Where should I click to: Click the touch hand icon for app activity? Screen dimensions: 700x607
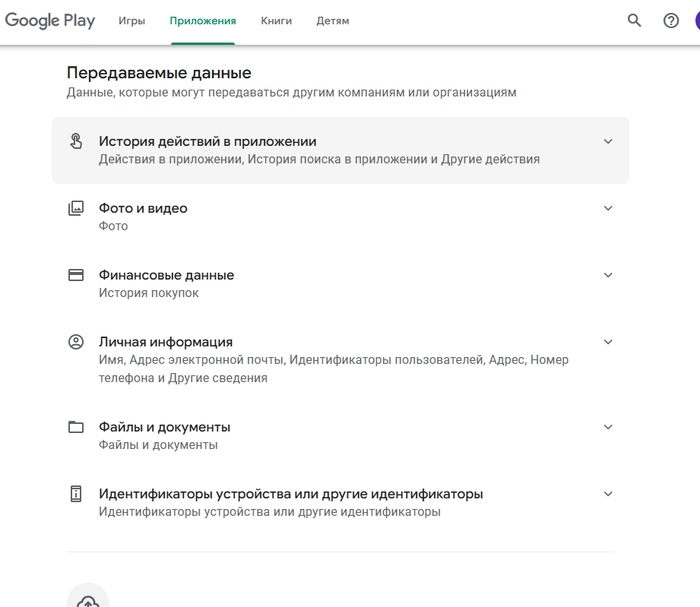pos(76,141)
